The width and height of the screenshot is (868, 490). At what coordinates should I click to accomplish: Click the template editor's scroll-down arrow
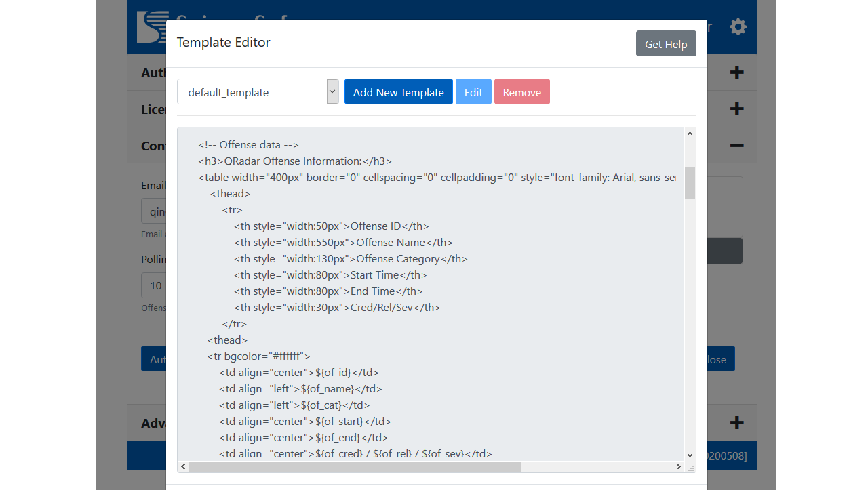[690, 455]
